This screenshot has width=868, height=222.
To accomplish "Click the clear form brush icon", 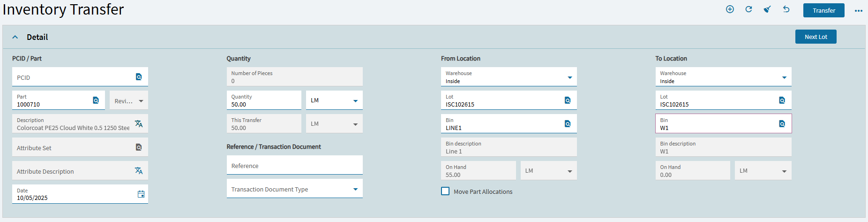I will [767, 9].
